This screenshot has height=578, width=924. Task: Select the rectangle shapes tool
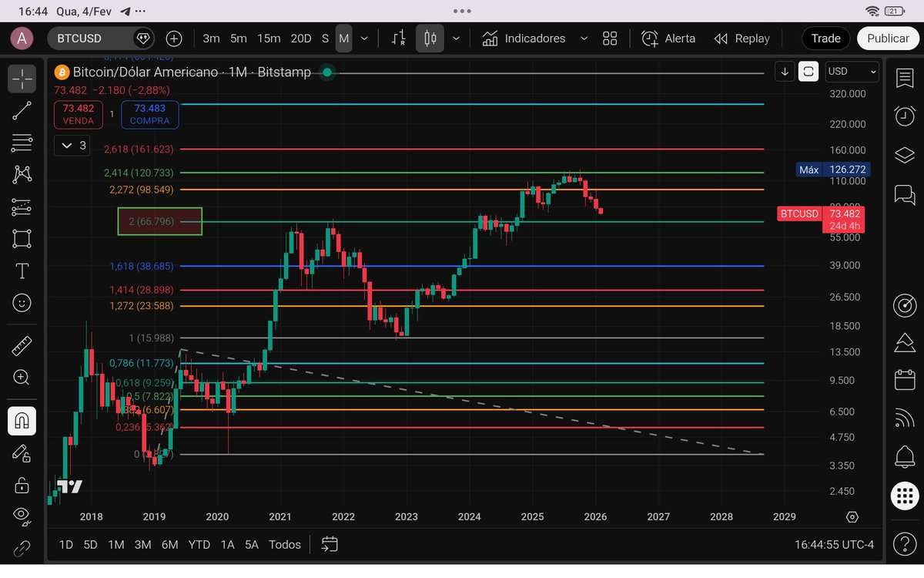click(x=22, y=239)
